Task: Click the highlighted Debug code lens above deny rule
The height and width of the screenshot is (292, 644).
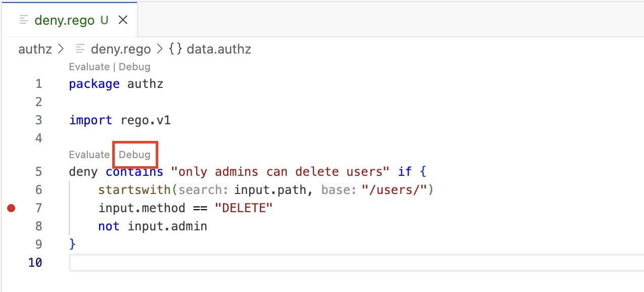Action: click(134, 155)
